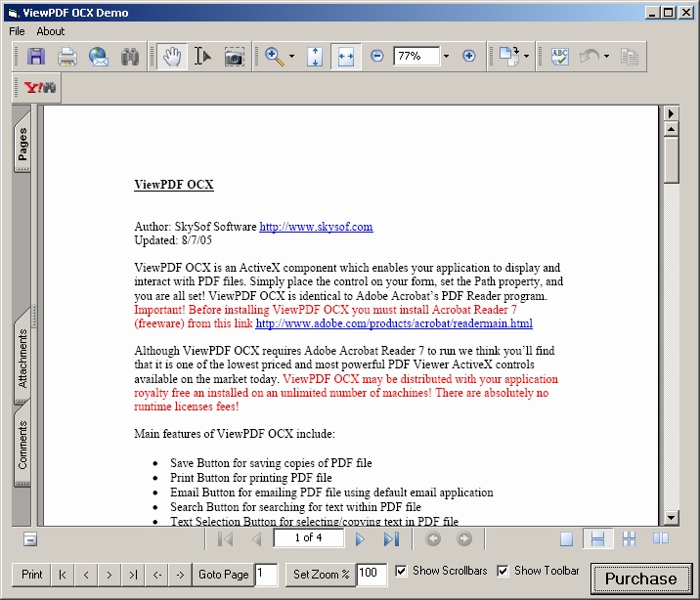
Task: Go to next page blue triangle
Action: (x=360, y=538)
